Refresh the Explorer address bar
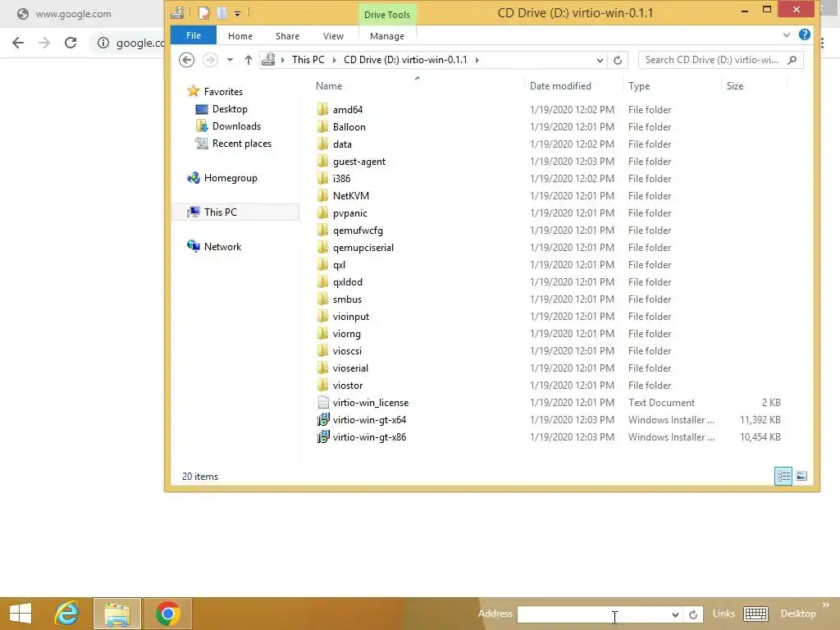The width and height of the screenshot is (840, 630). coord(618,60)
